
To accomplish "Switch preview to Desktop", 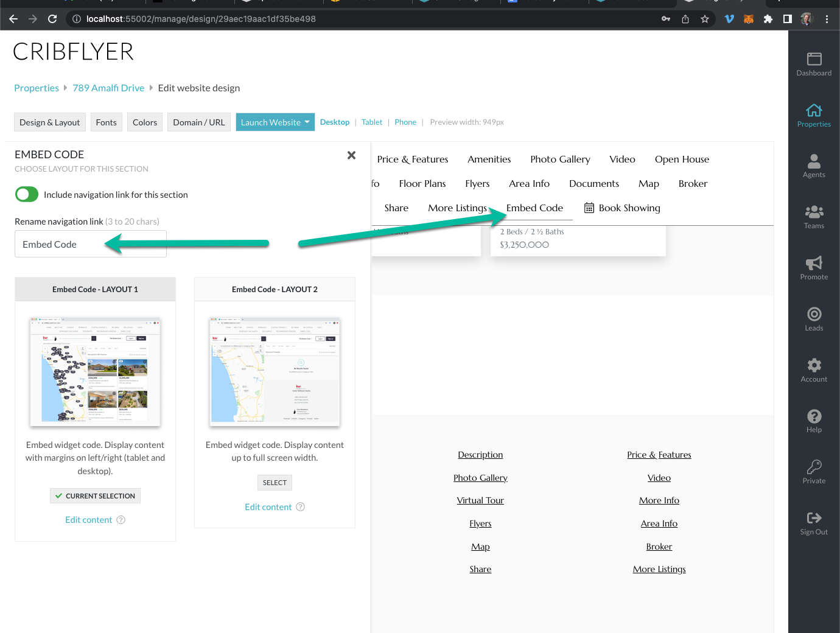I will pos(335,122).
